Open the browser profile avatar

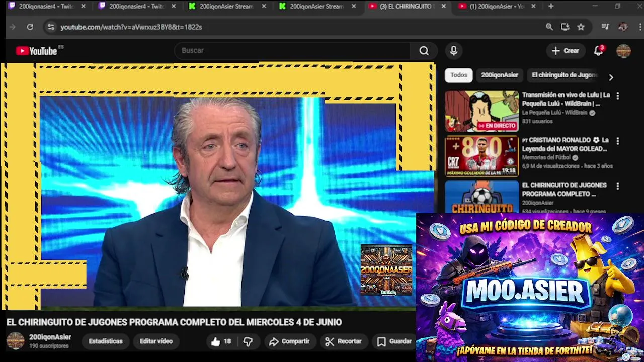pyautogui.click(x=623, y=27)
